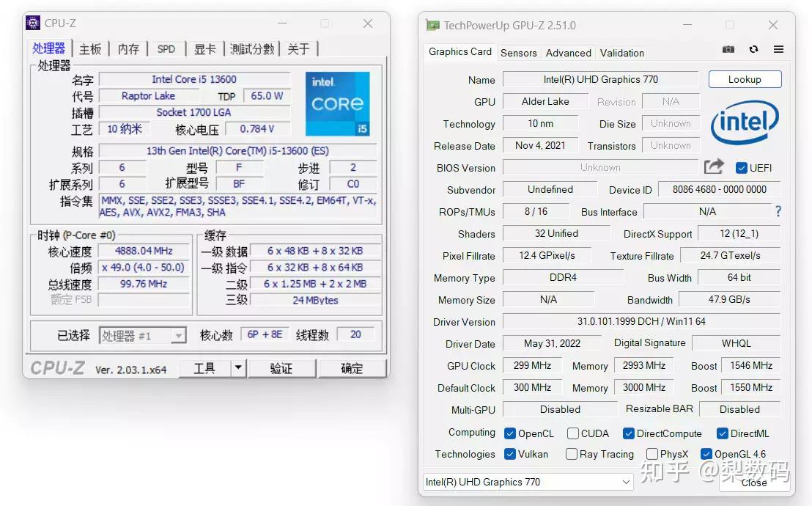Click the Name field showing Intel UHD Graphics 770

(x=601, y=79)
